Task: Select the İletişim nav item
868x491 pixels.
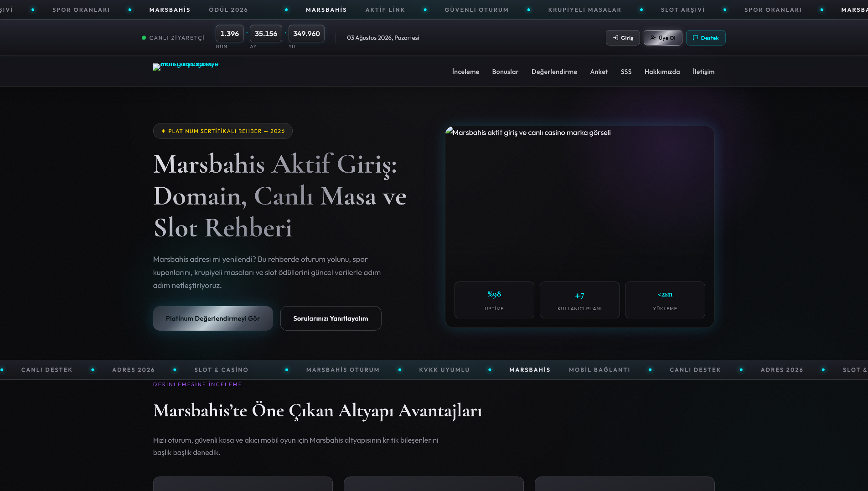Action: pyautogui.click(x=703, y=72)
